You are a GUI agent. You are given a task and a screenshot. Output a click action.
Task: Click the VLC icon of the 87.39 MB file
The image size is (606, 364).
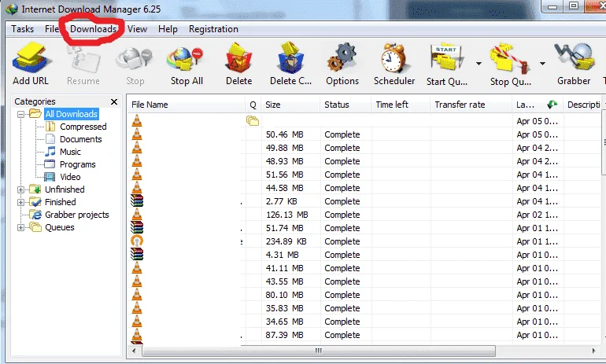point(137,335)
